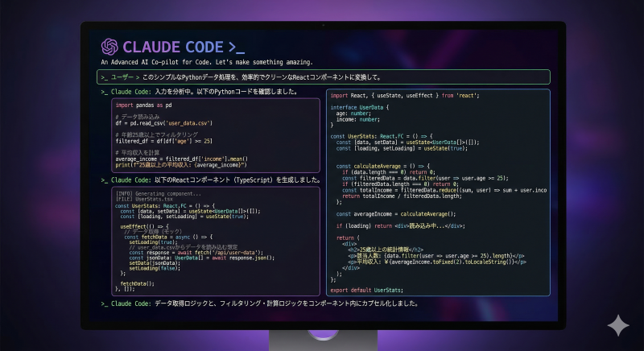This screenshot has width=644, height=351.
Task: Click the 'fetchData();' call line
Action: point(137,283)
